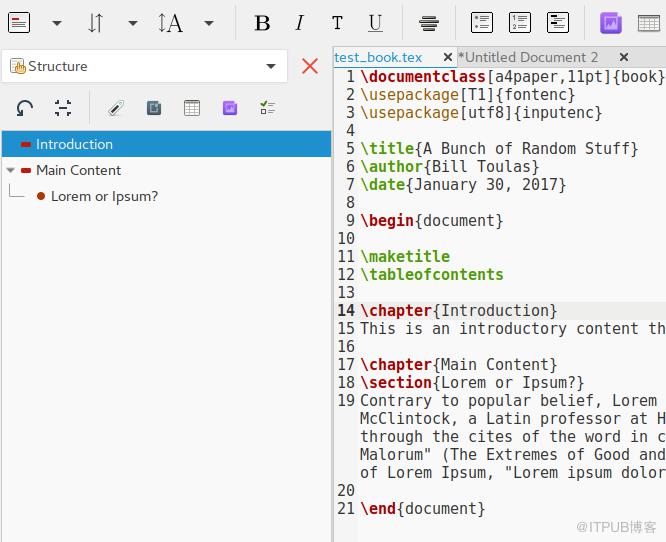
Task: Open the references dropdown arrow
Action: point(133,23)
